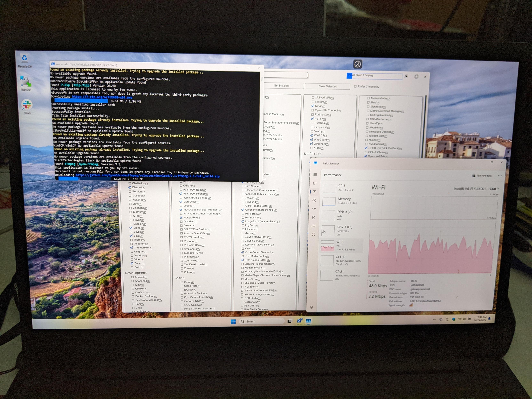Open App history in Task Manager sidebar
This screenshot has width=532, height=399.
coord(314,200)
